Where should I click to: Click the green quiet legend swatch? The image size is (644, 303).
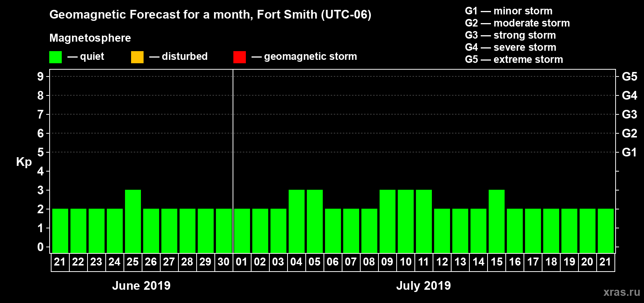click(x=55, y=57)
